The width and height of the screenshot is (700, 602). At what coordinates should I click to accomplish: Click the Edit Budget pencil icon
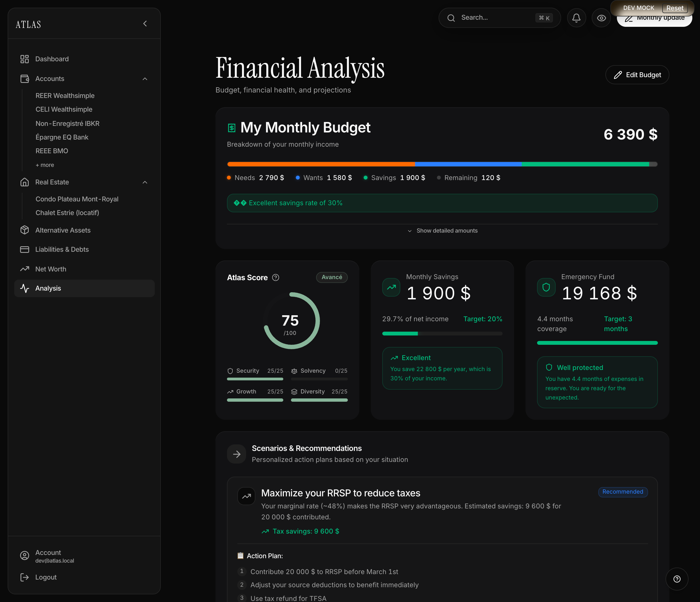(x=618, y=75)
